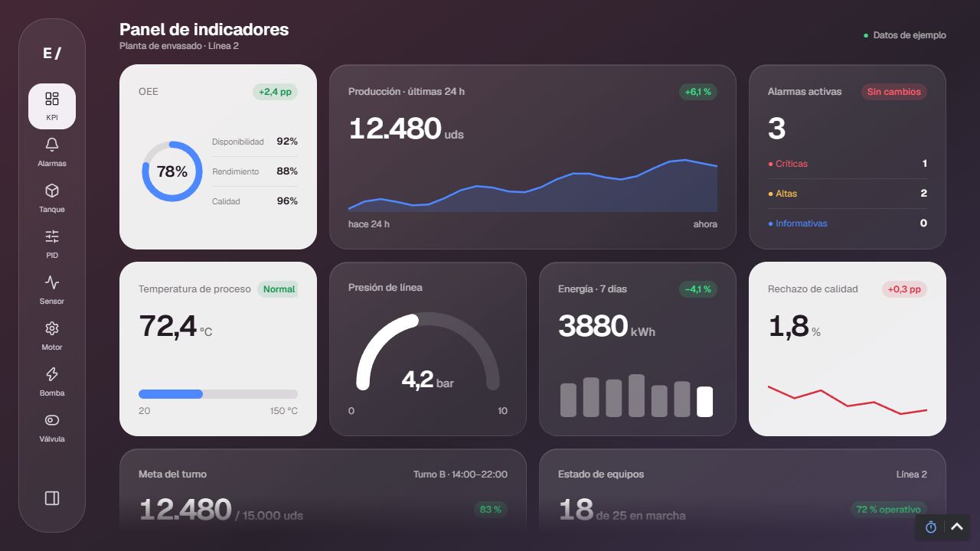Click the −4,1 % badge on Energía card

[x=698, y=289]
